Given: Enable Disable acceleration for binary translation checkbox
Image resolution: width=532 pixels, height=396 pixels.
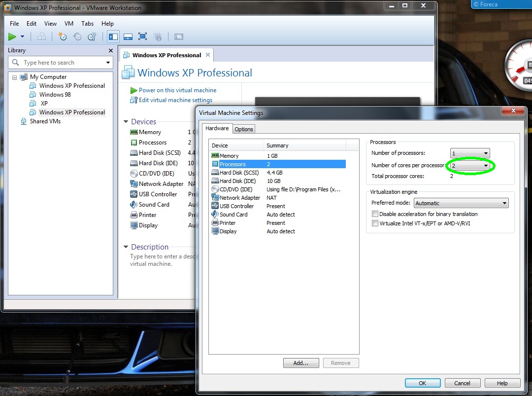Looking at the screenshot, I should coord(375,214).
